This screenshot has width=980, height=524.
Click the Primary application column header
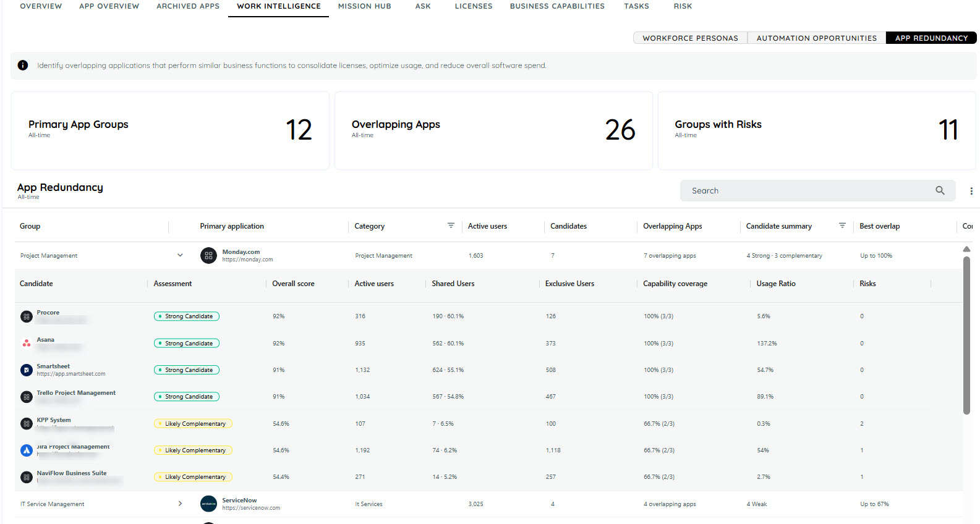pyautogui.click(x=232, y=226)
